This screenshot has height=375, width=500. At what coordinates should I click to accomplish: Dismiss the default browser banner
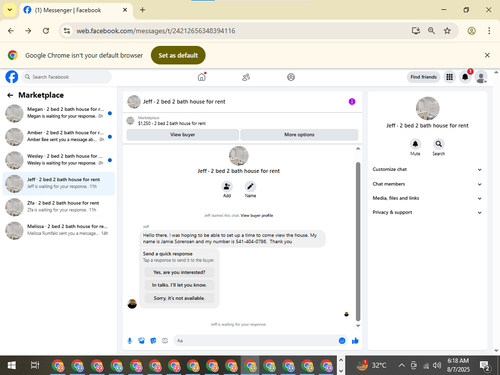tap(487, 55)
